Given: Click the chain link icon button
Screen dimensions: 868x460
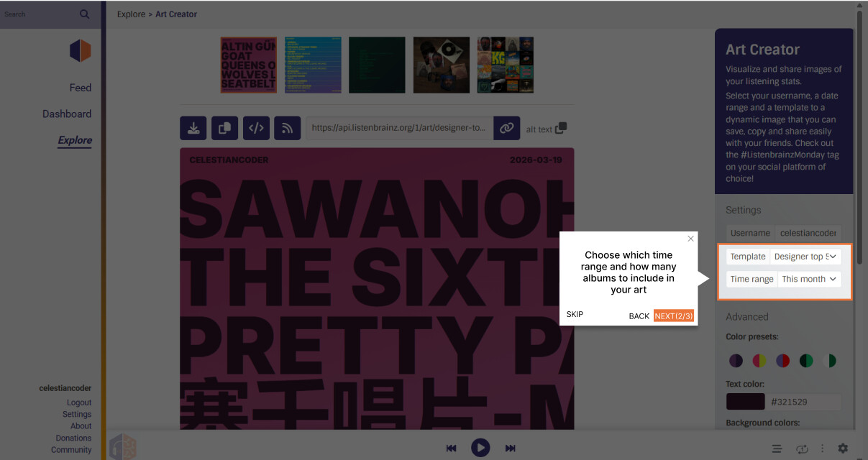Looking at the screenshot, I should point(506,128).
